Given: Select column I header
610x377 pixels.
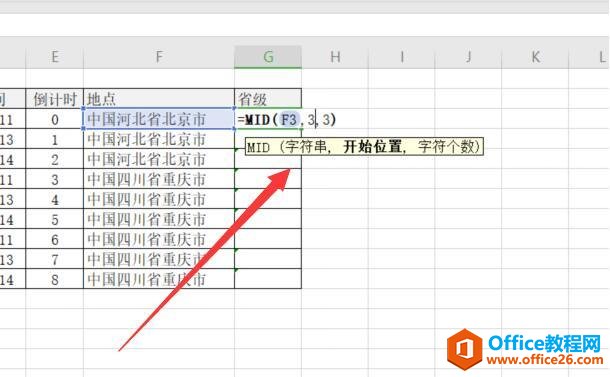Looking at the screenshot, I should click(401, 57).
